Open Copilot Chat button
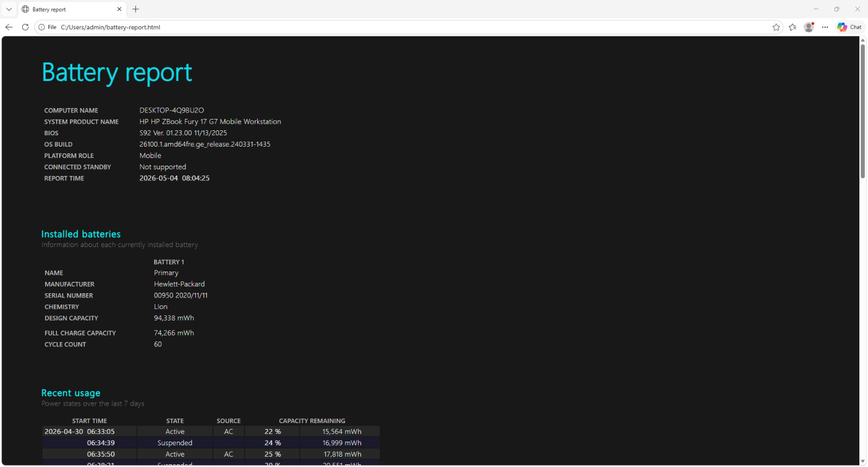 click(x=850, y=27)
